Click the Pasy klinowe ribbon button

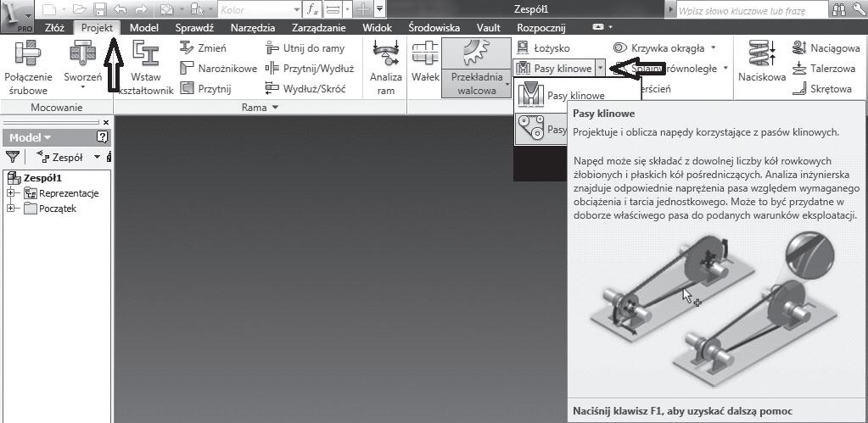[554, 69]
